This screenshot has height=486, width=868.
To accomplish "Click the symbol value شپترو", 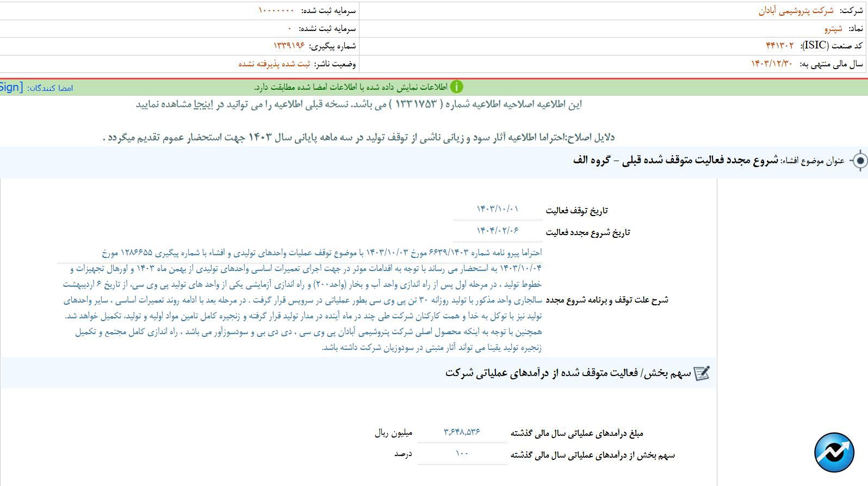I will pyautogui.click(x=833, y=28).
